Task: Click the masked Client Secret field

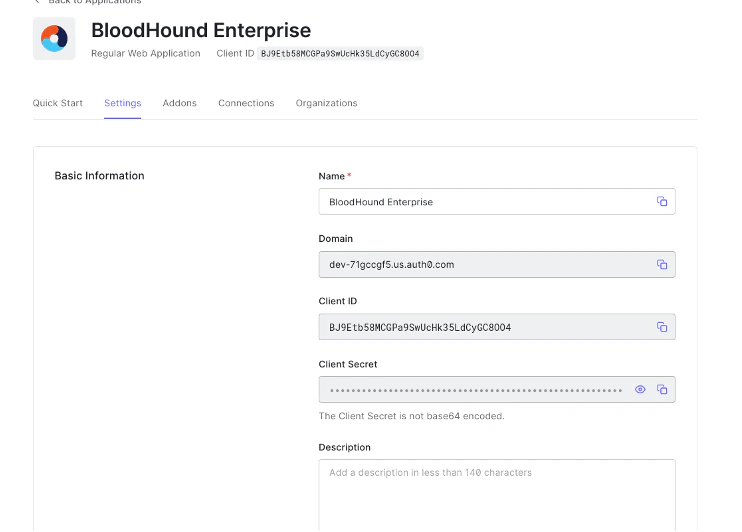Action: coord(475,390)
